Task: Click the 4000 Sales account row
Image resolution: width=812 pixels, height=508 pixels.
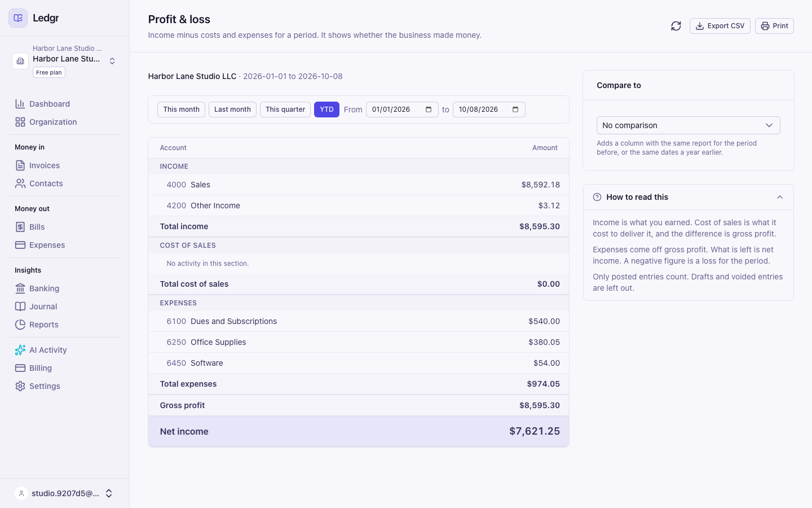Action: (x=359, y=185)
